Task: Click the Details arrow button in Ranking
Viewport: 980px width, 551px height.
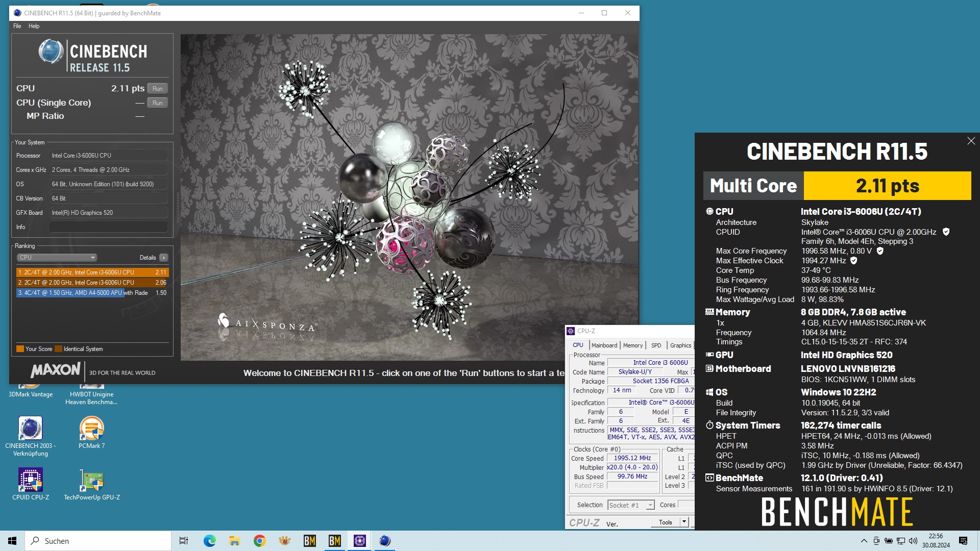Action: coord(164,258)
